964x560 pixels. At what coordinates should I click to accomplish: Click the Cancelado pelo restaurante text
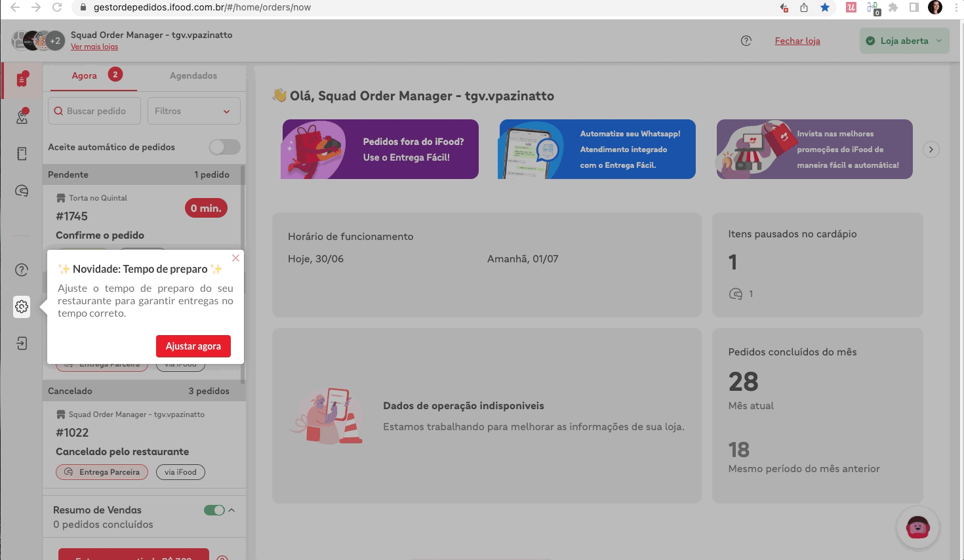coord(123,452)
